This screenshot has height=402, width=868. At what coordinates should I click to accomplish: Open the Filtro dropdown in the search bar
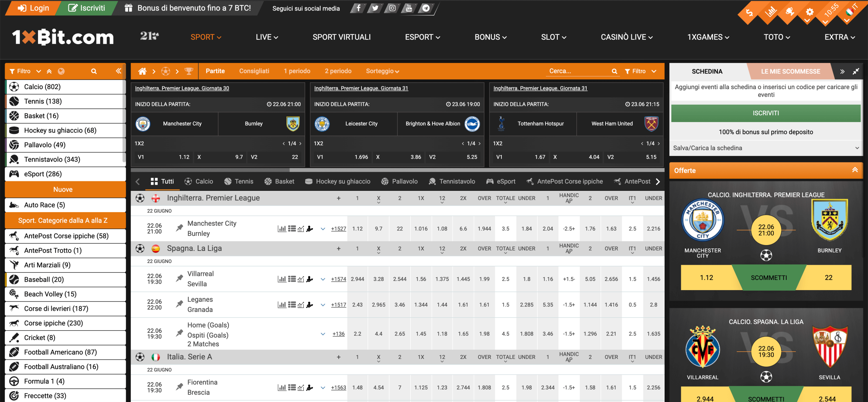point(640,71)
